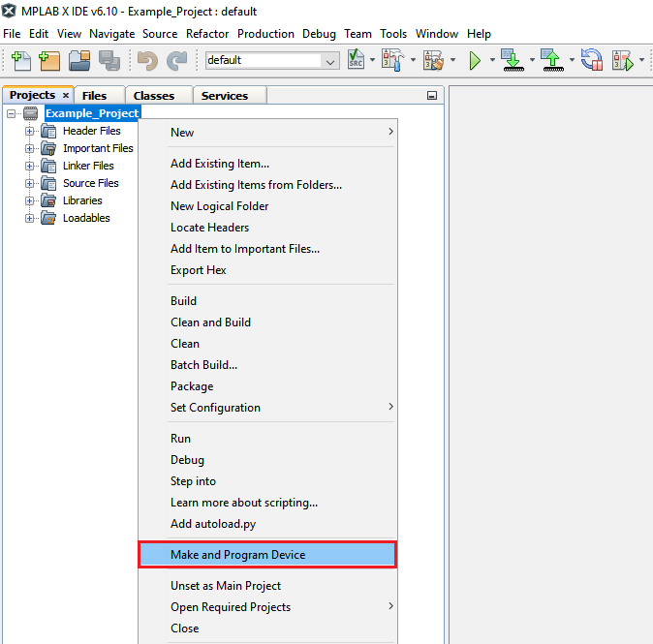This screenshot has height=644, width=653.
Task: Minimize the Projects panel group
Action: [432, 96]
